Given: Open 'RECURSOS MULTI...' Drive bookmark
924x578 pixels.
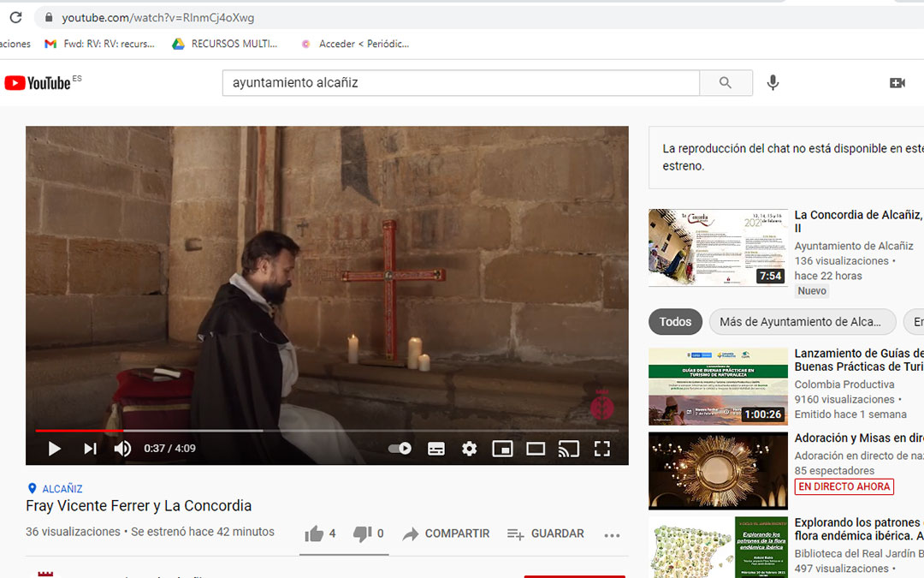Looking at the screenshot, I should pyautogui.click(x=224, y=44).
